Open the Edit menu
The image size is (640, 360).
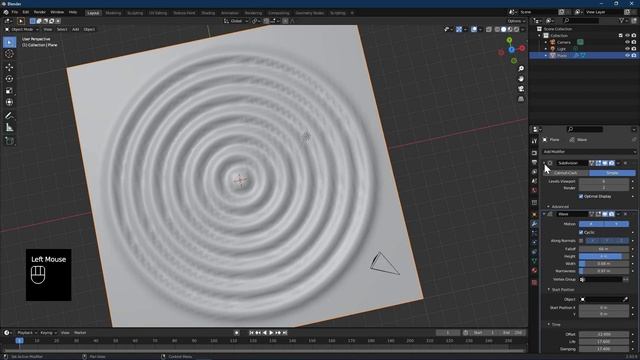pos(26,12)
